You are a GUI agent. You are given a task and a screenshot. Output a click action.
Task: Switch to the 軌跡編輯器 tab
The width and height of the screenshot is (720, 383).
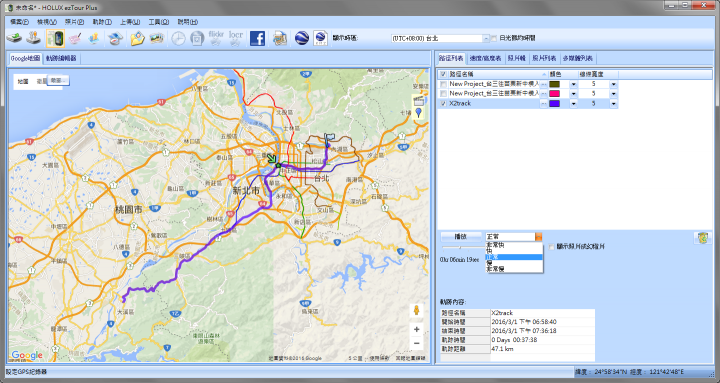61,58
